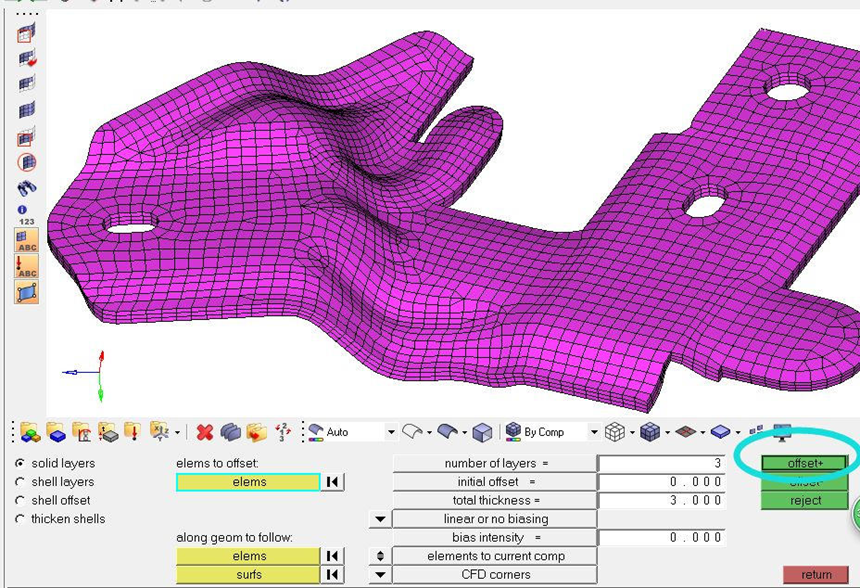Open the Find entities binoculars tool
The width and height of the screenshot is (860, 588).
[x=26, y=189]
